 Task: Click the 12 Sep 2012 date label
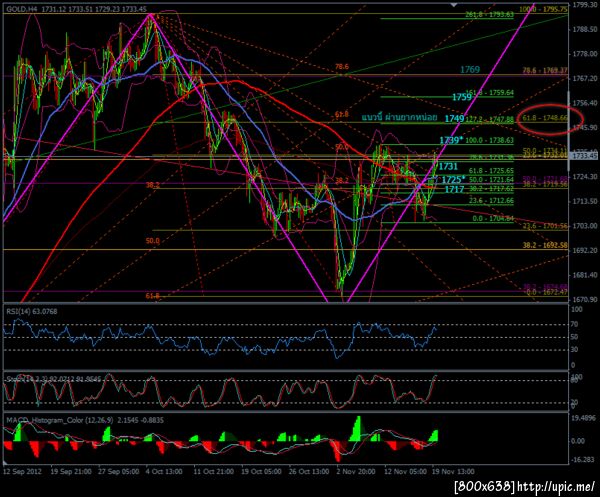coord(22,471)
